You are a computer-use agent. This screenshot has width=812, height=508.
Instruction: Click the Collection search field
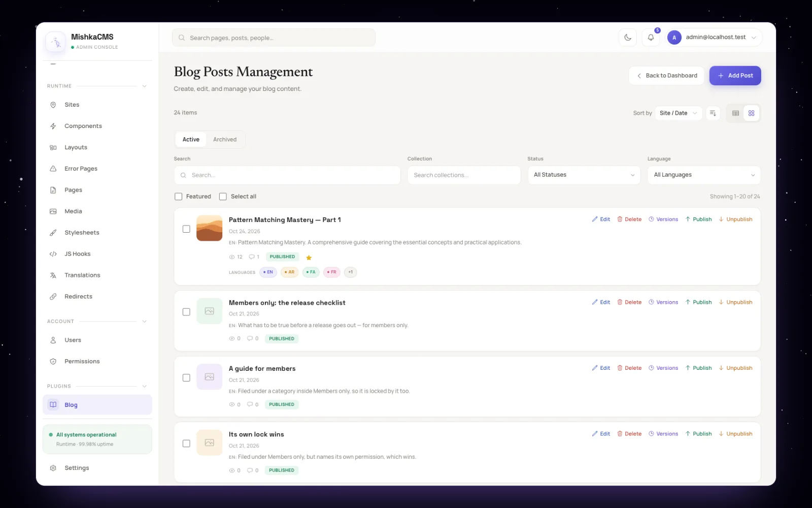point(464,175)
